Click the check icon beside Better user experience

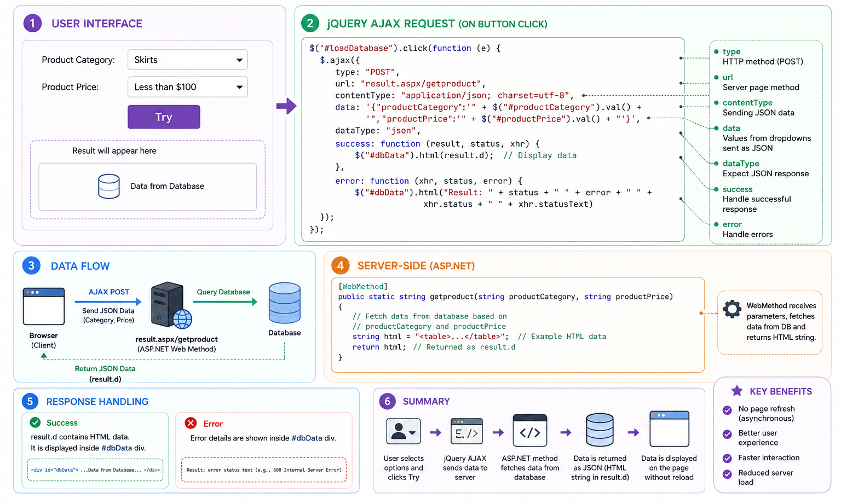tap(727, 435)
